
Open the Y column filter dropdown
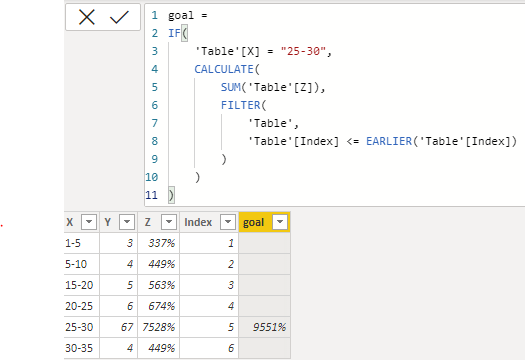[x=127, y=222]
